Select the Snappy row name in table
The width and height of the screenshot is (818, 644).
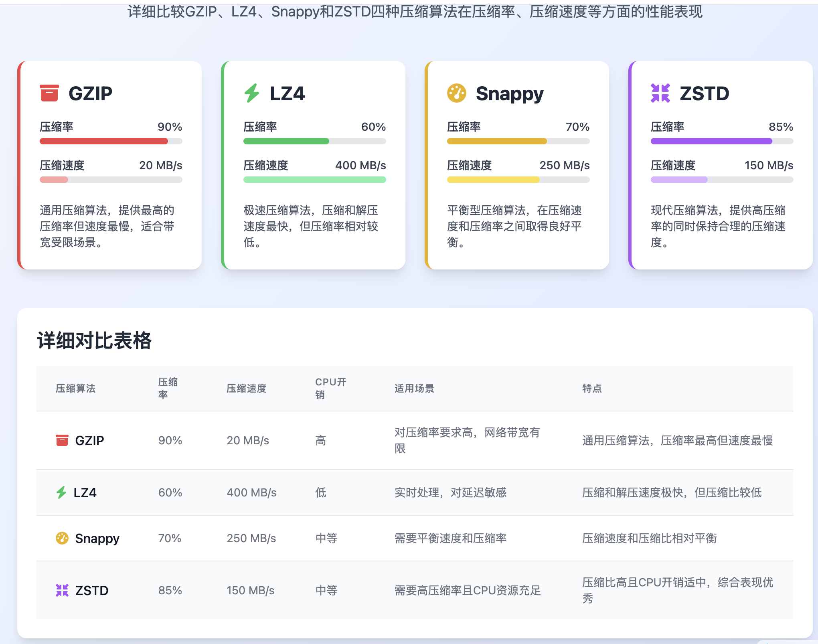tap(97, 538)
